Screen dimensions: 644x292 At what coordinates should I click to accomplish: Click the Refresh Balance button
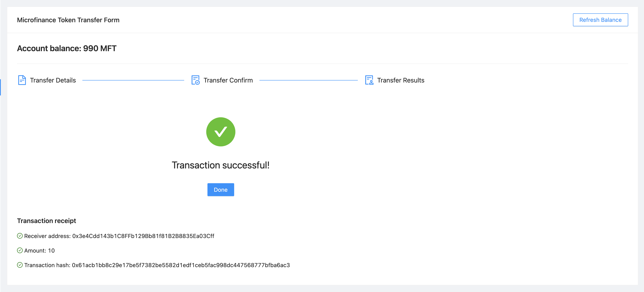(x=600, y=20)
